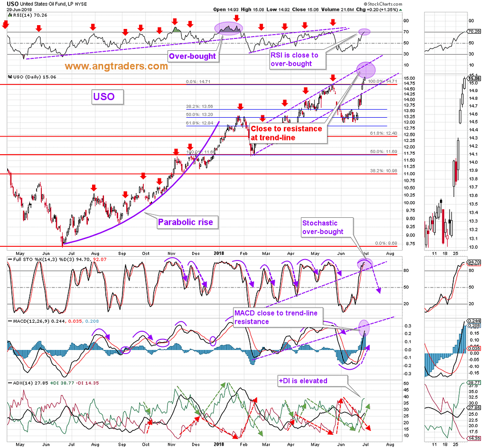This screenshot has height=448, width=486.
Task: Click the 61.8%: 12.40 Fibonacci label
Action: 383,133
